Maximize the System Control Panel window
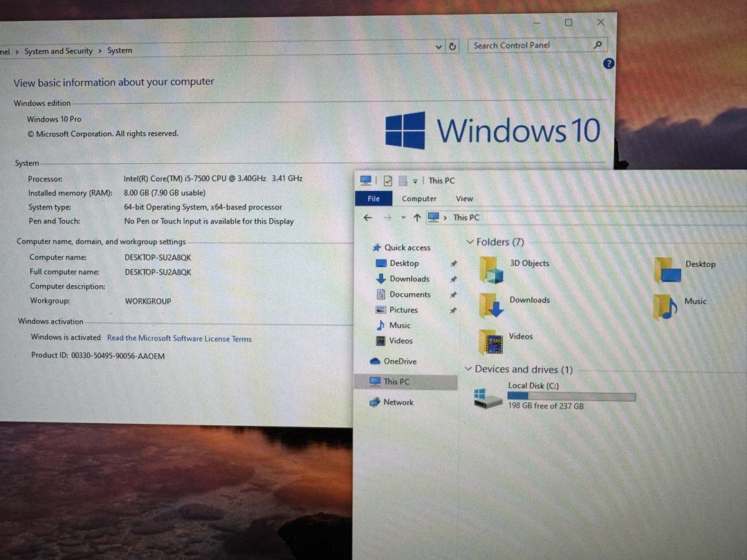Screen dimensions: 747x560 pos(569,22)
